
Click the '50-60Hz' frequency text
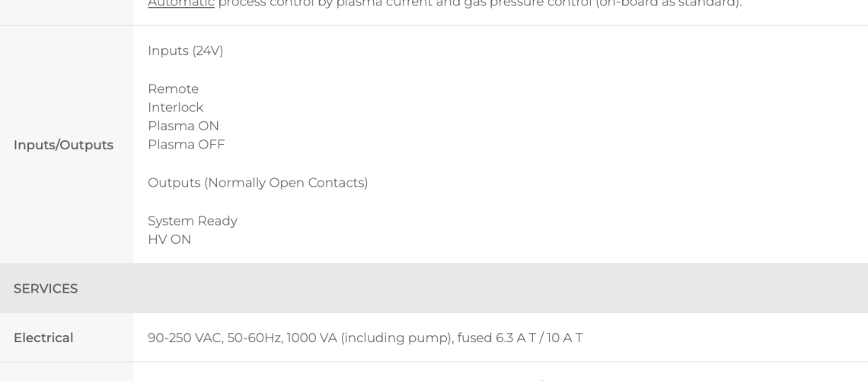click(x=254, y=338)
